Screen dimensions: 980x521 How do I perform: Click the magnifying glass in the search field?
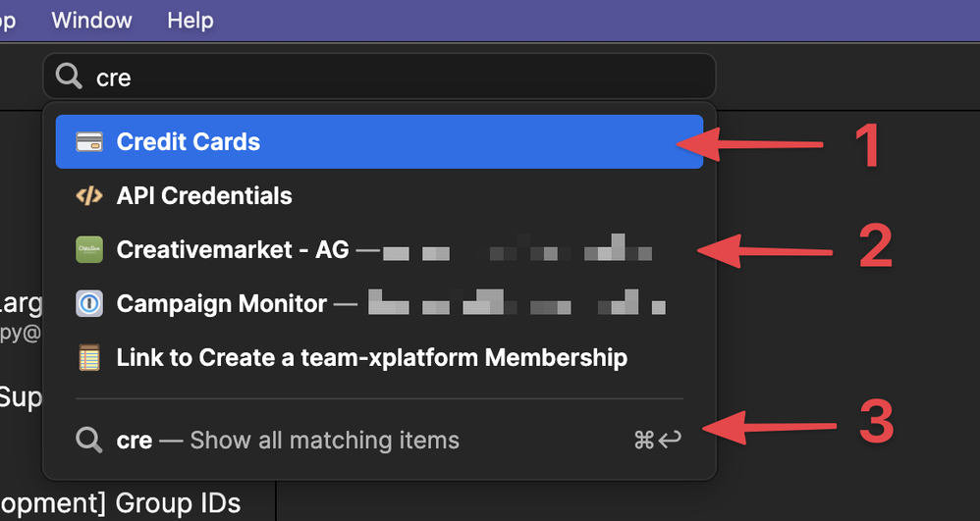69,77
